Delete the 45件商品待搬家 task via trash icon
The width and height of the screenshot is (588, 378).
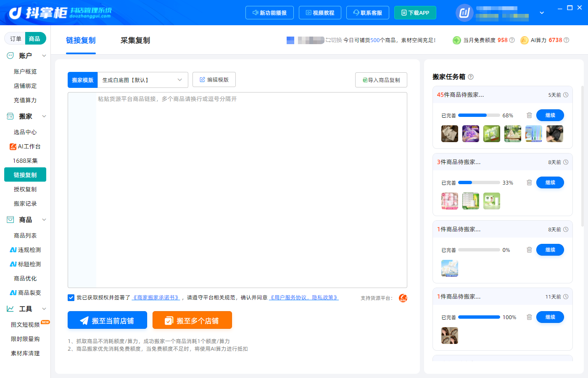(529, 115)
